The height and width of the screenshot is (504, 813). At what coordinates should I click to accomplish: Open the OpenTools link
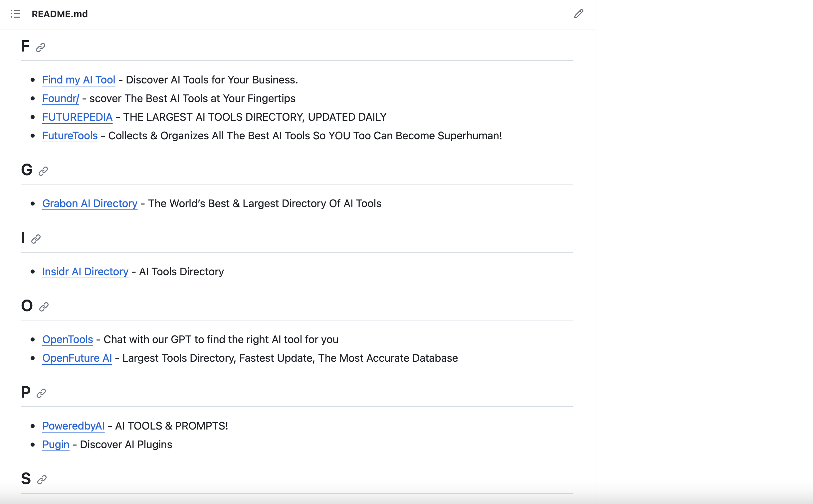67,339
